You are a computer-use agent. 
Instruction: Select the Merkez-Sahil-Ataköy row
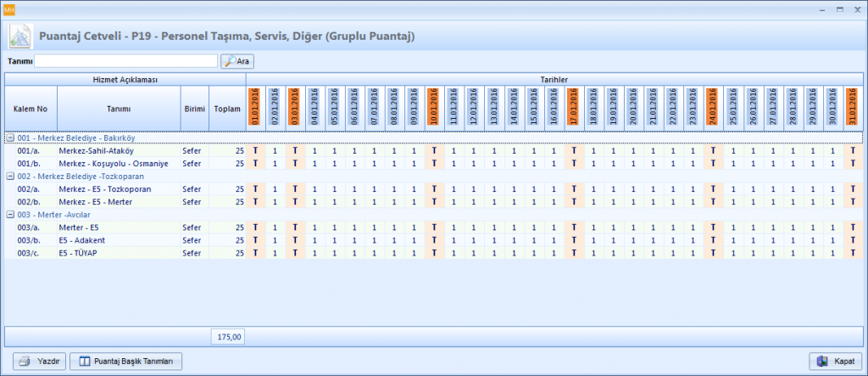[x=97, y=150]
